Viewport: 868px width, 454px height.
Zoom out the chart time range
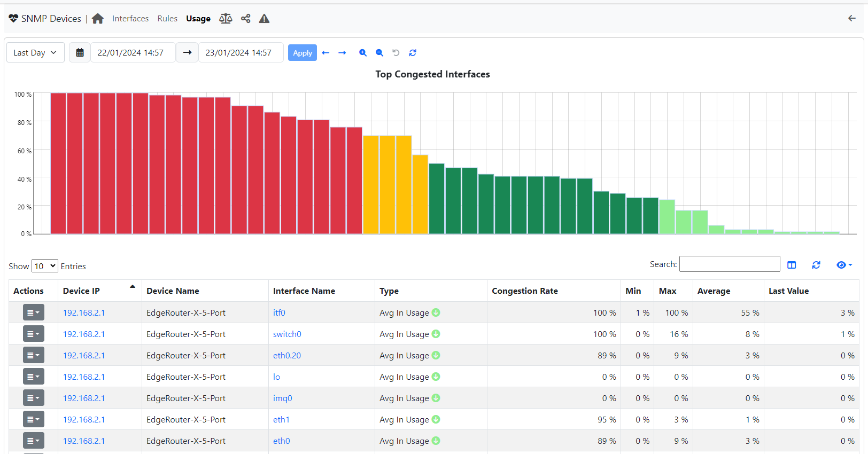(379, 53)
